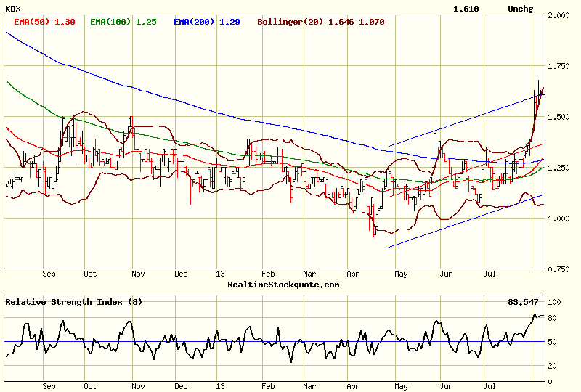This screenshot has width=581, height=392.
Task: Click the 1.000 price axis label
Action: pyautogui.click(x=560, y=218)
